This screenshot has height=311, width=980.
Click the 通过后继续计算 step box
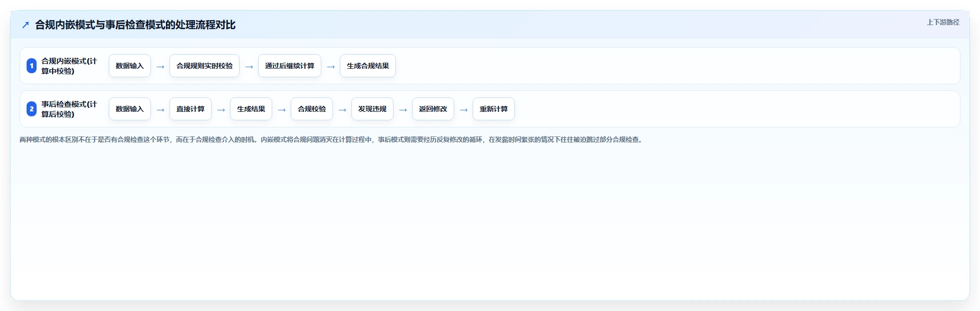point(290,66)
